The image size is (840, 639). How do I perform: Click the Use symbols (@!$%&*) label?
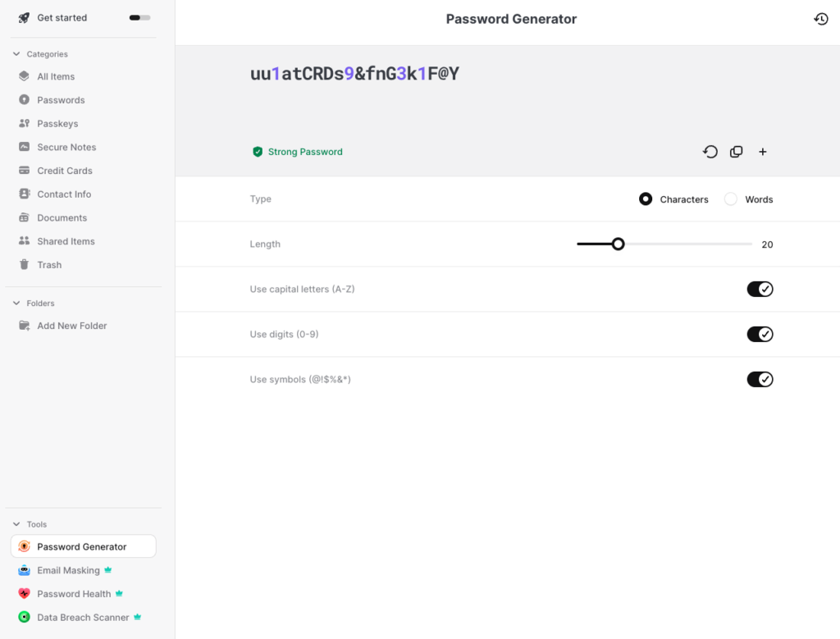coord(300,379)
